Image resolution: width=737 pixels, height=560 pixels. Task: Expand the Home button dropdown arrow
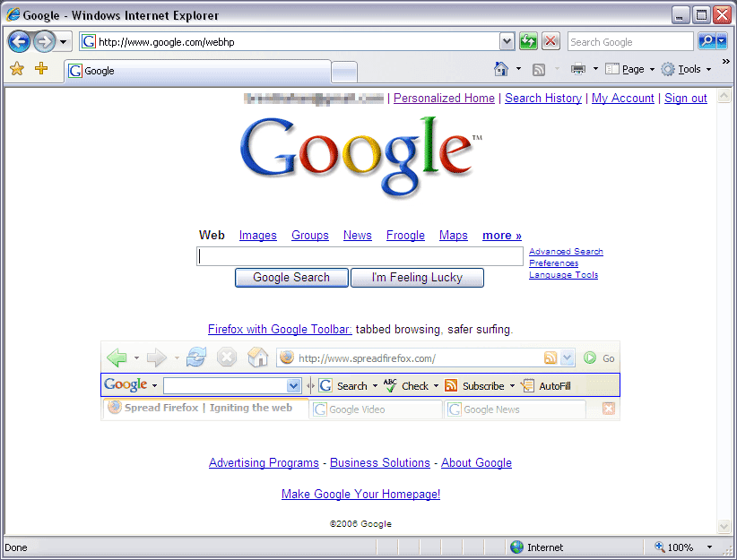coord(518,69)
